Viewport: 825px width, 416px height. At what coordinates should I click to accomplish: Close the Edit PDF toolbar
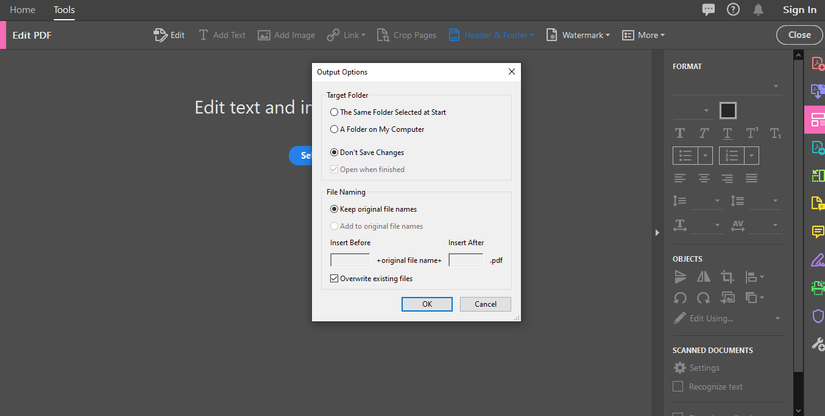(x=799, y=35)
